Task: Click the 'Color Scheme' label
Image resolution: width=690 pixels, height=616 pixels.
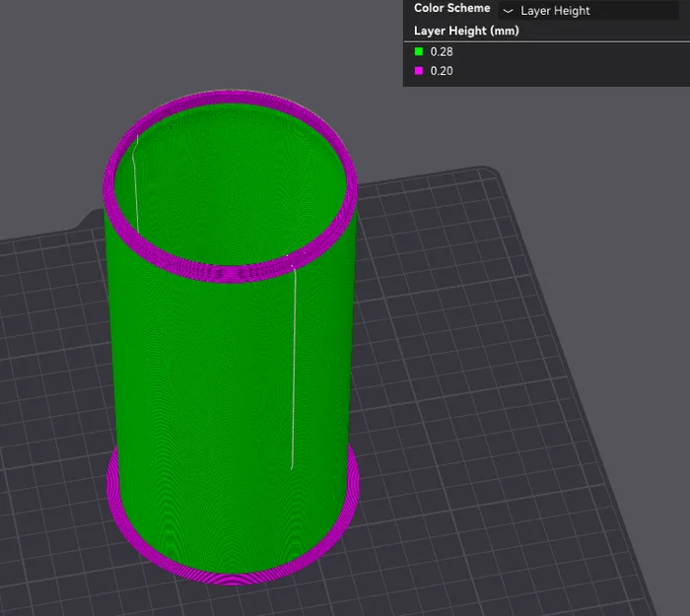Action: [x=451, y=8]
